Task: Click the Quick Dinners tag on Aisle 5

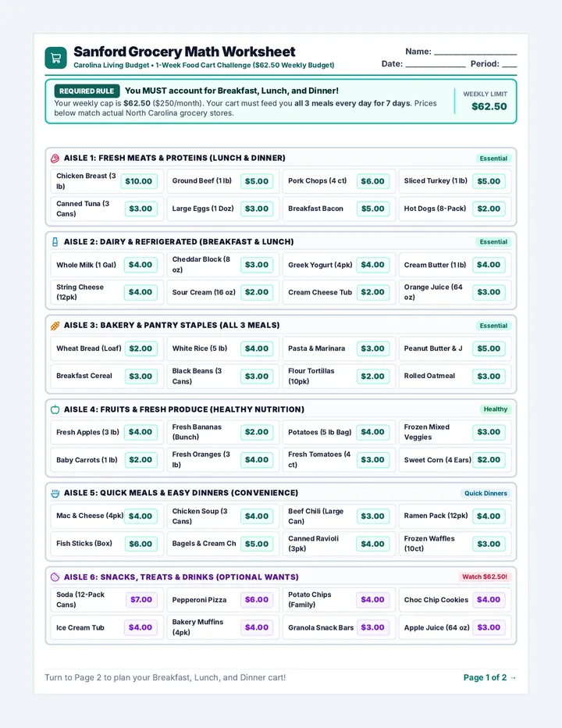Action: pyautogui.click(x=486, y=493)
